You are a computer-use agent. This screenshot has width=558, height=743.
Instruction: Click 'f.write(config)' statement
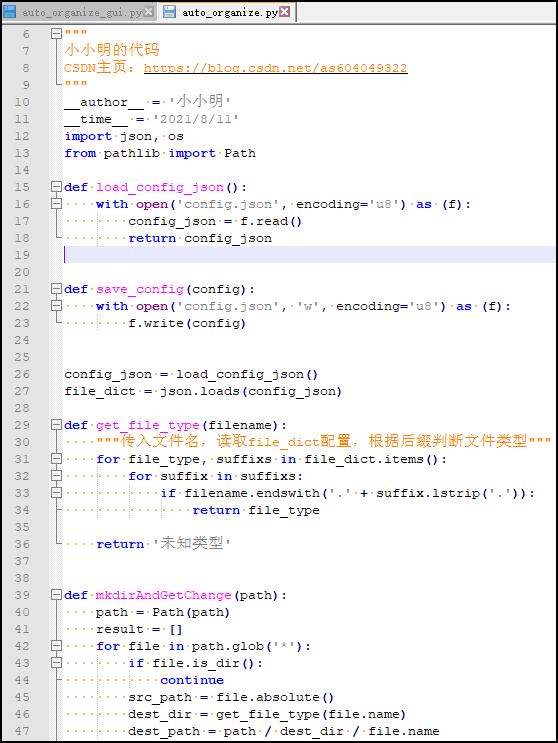187,324
